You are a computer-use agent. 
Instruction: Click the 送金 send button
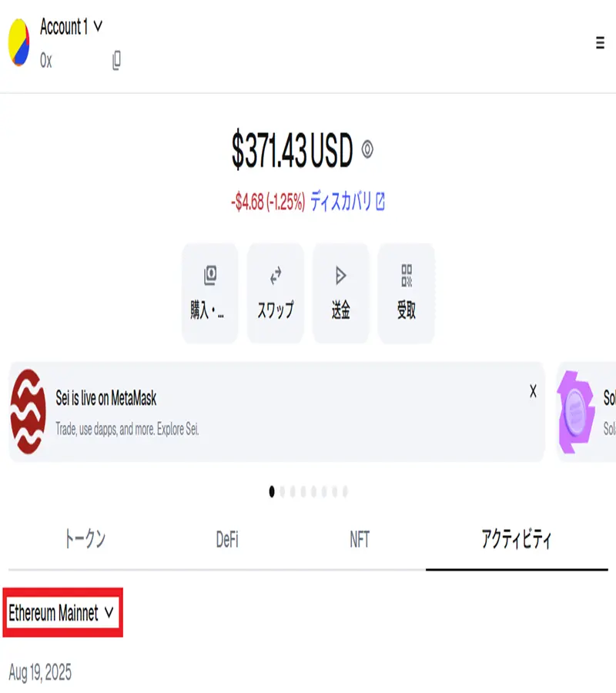click(340, 293)
